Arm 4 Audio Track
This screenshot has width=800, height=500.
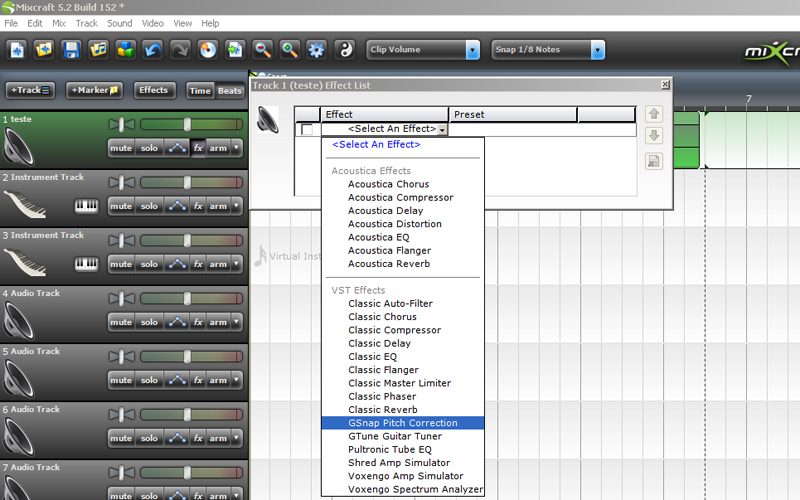[x=218, y=322]
